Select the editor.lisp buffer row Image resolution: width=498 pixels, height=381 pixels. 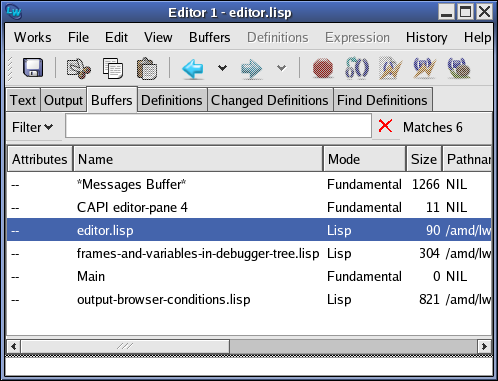[x=249, y=230]
